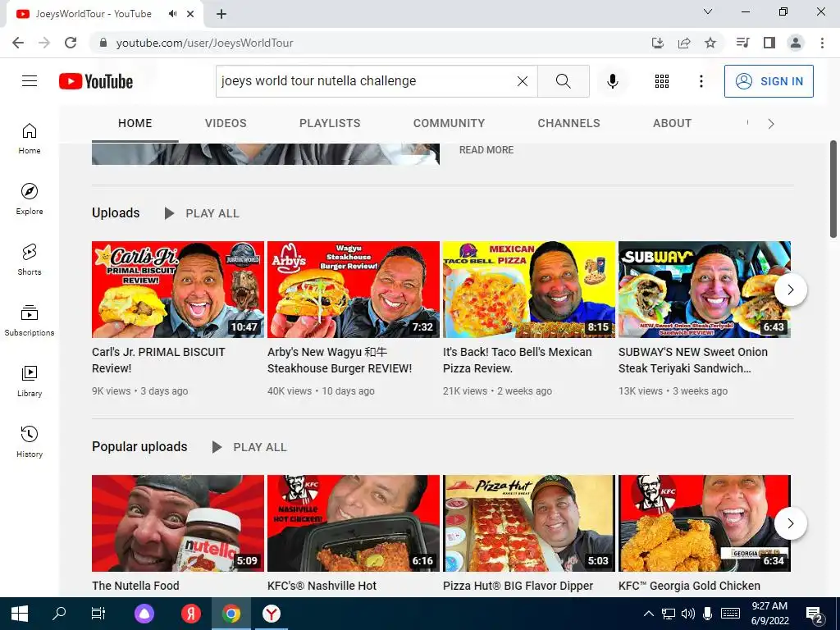The image size is (840, 630).
Task: Clear the search box text
Action: pos(523,81)
